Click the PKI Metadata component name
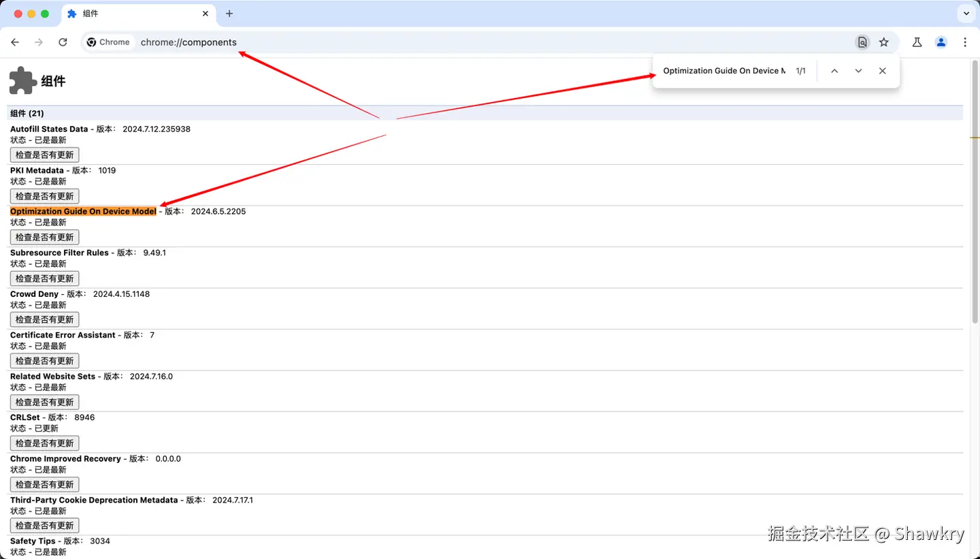980x559 pixels. 37,170
